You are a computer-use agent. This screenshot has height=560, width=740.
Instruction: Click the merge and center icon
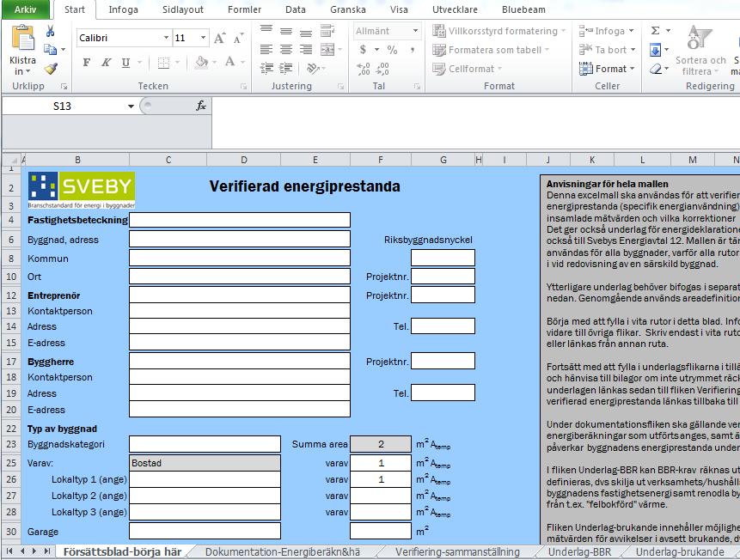point(327,49)
